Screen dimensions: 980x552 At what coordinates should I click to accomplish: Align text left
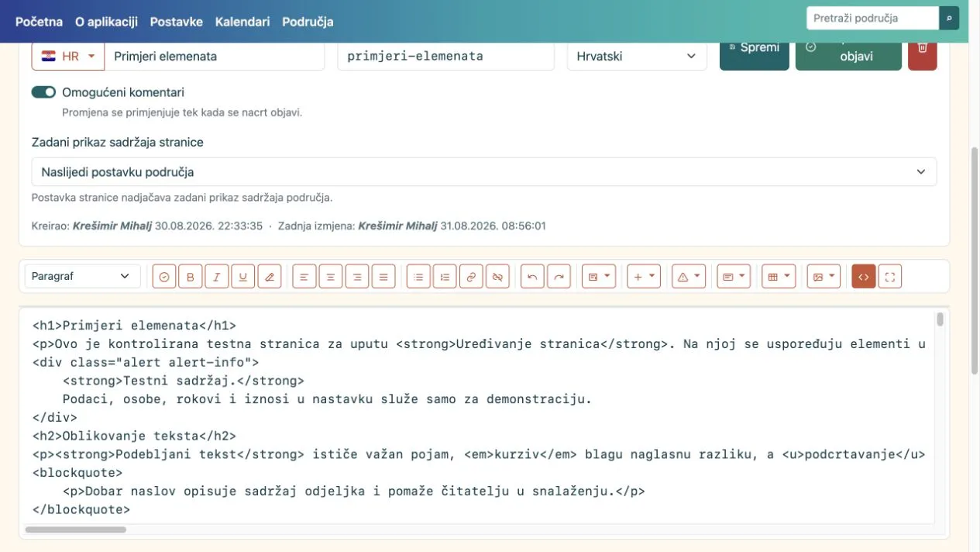(304, 277)
